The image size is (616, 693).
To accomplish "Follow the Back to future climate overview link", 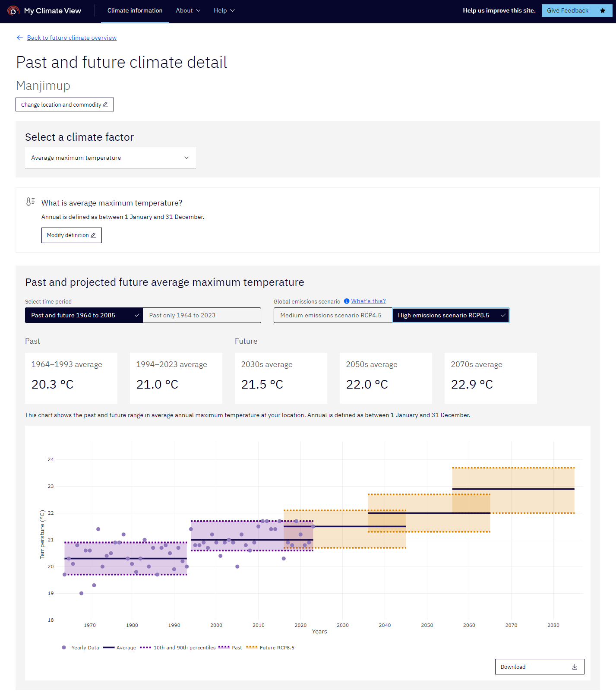I will point(72,38).
